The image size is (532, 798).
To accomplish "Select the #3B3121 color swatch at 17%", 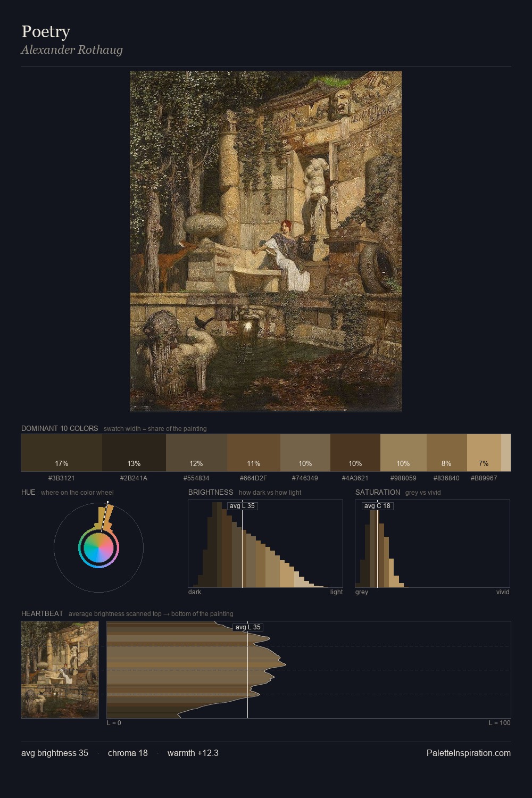I will pos(62,453).
